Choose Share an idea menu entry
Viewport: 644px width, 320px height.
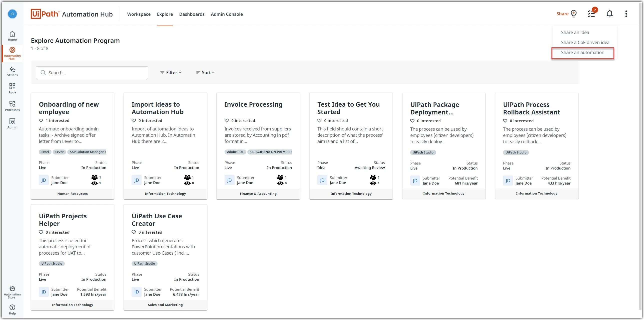[x=575, y=32]
